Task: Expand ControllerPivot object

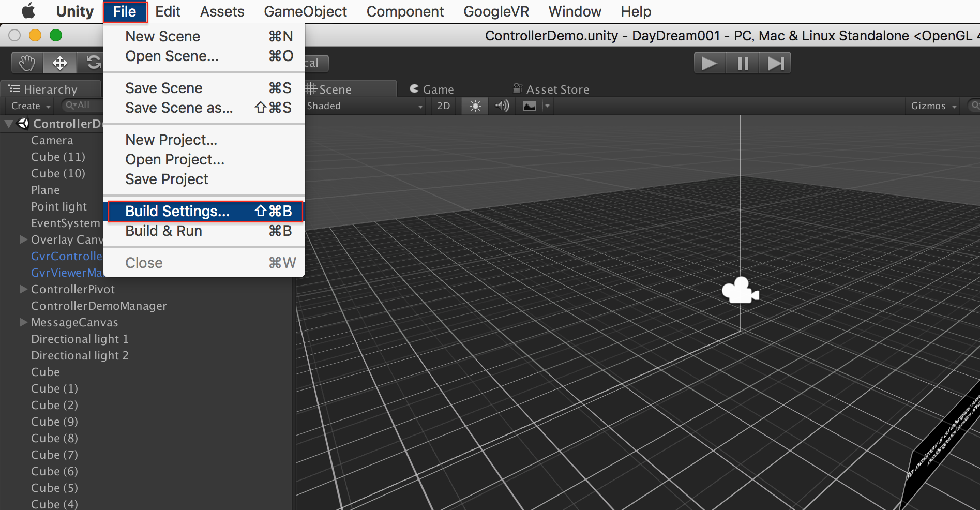Action: click(x=23, y=289)
